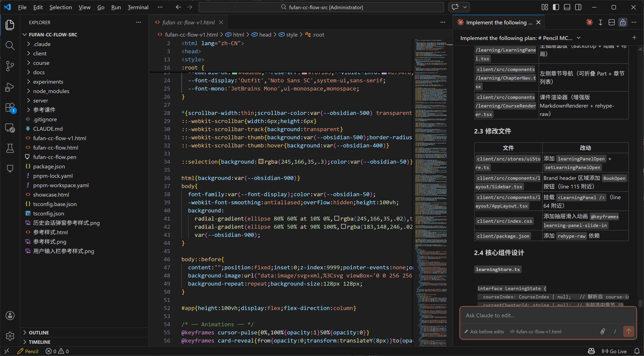This screenshot has width=644, height=356.
Task: Click the rgba(245,166,35,.3) color swatch on line 34
Action: pyautogui.click(x=261, y=162)
